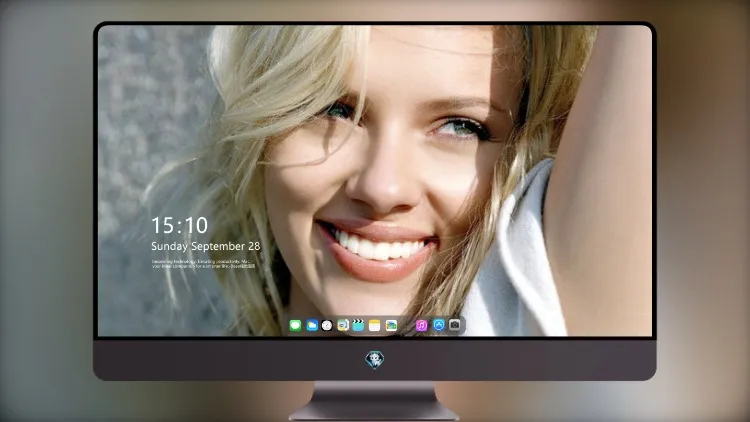
Task: Open the Clock app in the dock
Action: click(x=327, y=326)
